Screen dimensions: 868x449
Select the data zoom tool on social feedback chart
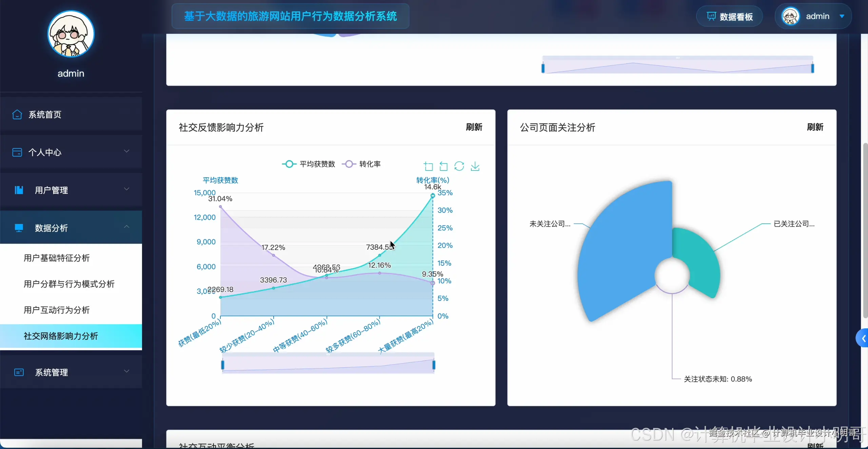pyautogui.click(x=428, y=166)
